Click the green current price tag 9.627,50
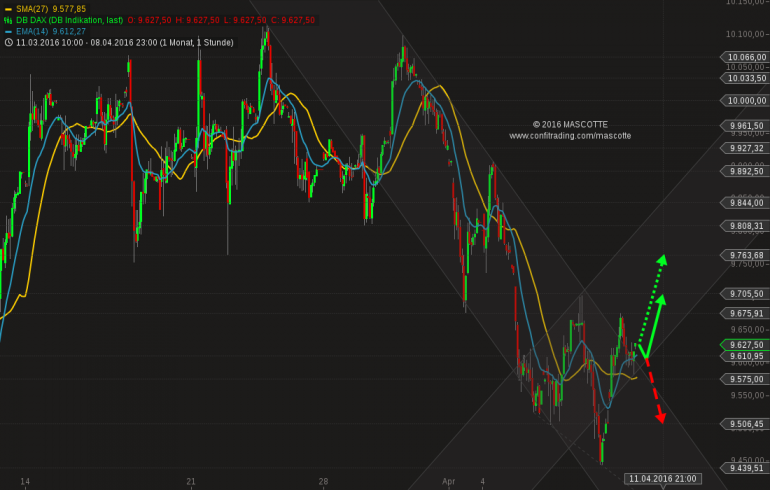770x490 pixels. point(745,345)
